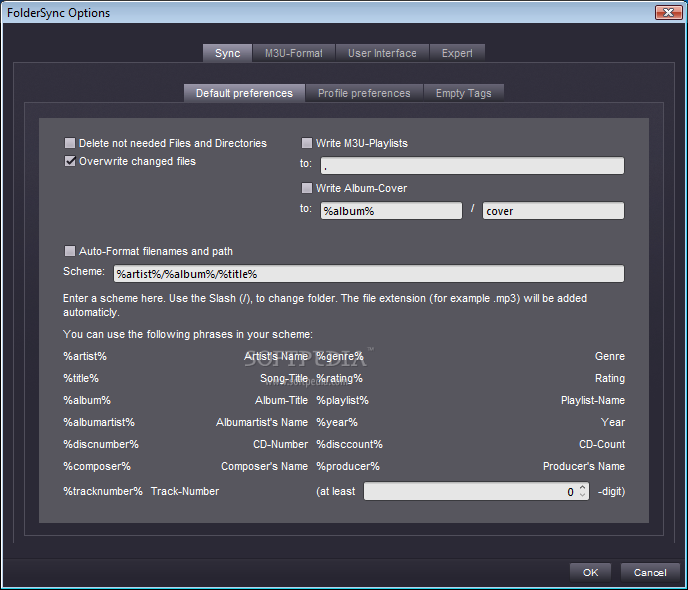
Task: Open the User Interface tab
Action: click(x=382, y=53)
